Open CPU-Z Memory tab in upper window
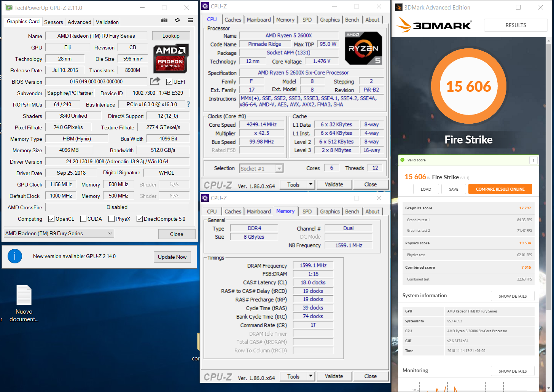The width and height of the screenshot is (554, 392). click(285, 20)
